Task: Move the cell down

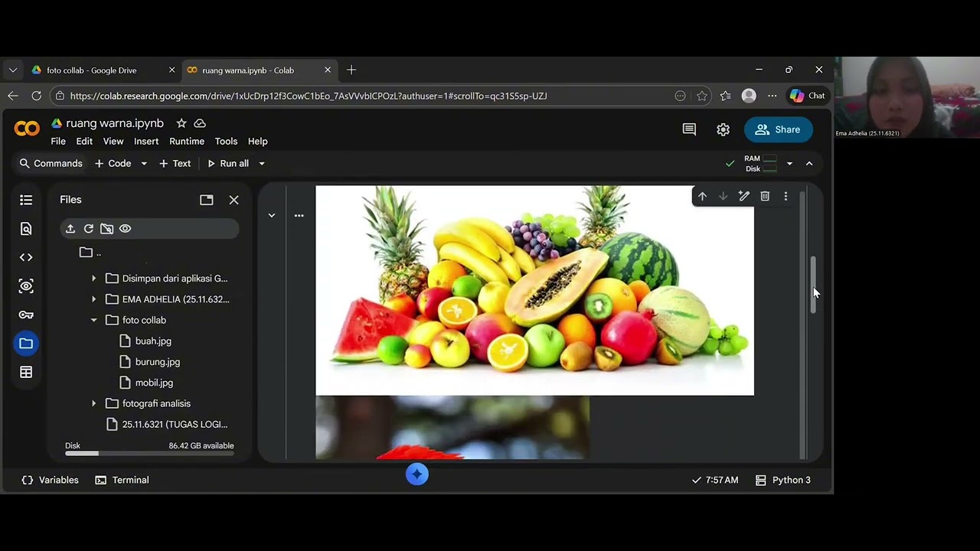Action: (x=723, y=197)
